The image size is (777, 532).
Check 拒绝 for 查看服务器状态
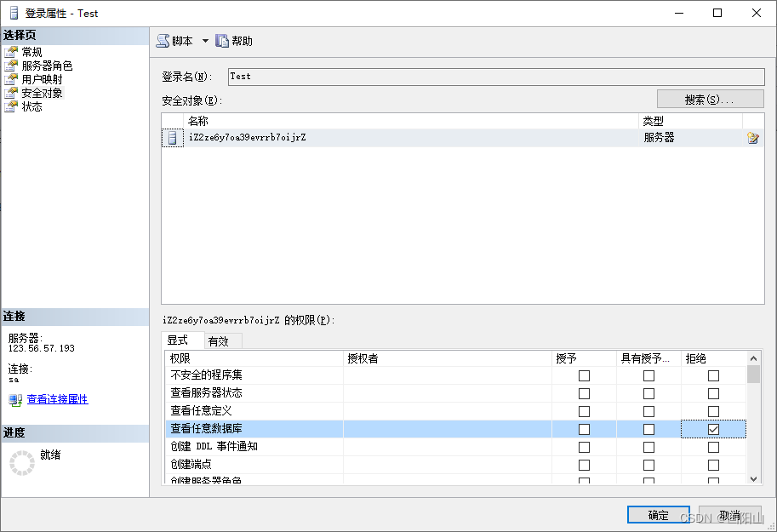pyautogui.click(x=713, y=393)
